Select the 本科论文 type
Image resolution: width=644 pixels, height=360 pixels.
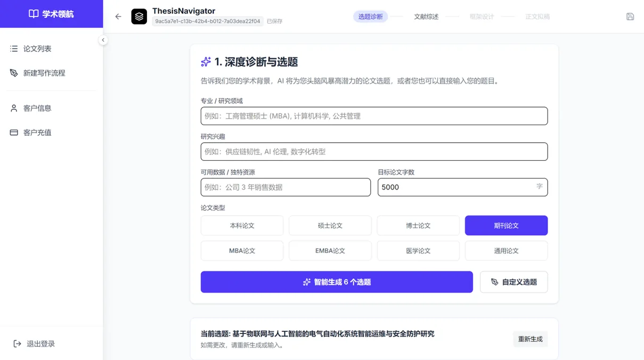point(242,226)
